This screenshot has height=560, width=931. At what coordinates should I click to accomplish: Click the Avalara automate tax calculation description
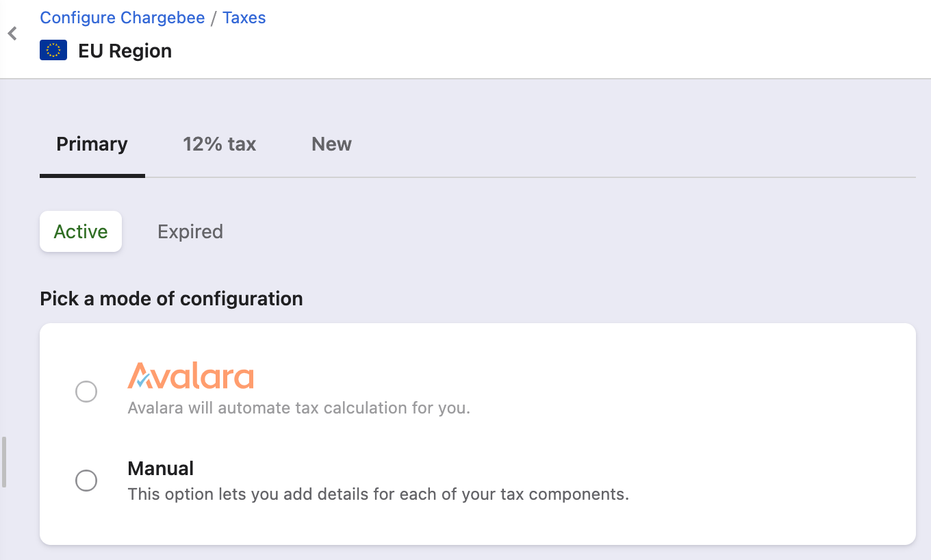pyautogui.click(x=299, y=408)
